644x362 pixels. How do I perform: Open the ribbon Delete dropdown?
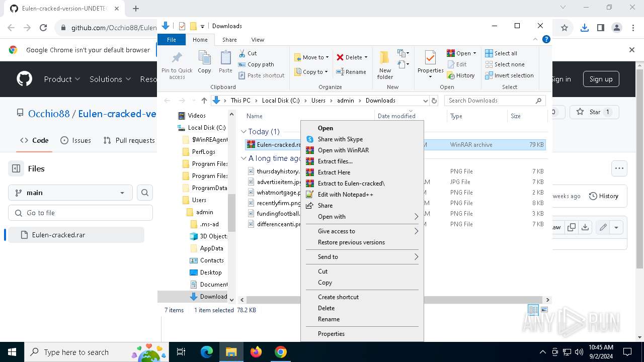(x=352, y=57)
